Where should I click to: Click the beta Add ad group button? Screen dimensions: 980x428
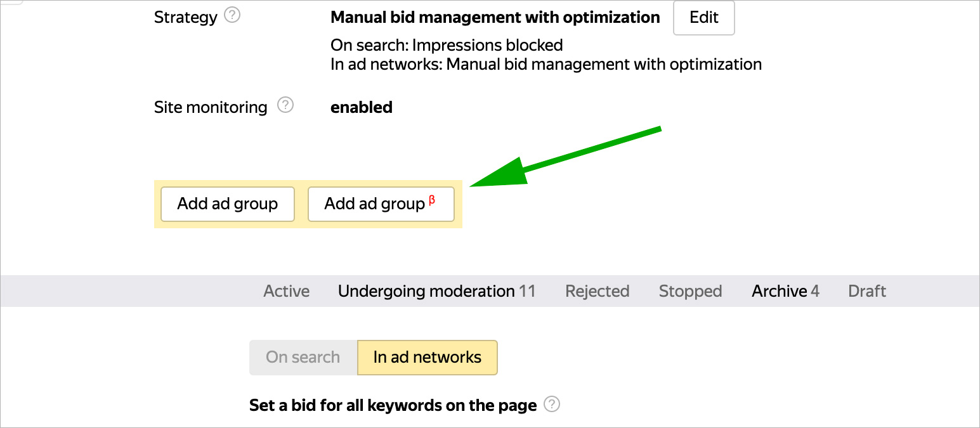coord(381,204)
